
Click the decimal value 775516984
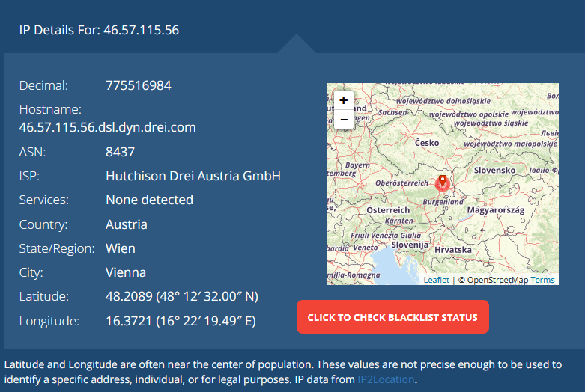tap(139, 85)
